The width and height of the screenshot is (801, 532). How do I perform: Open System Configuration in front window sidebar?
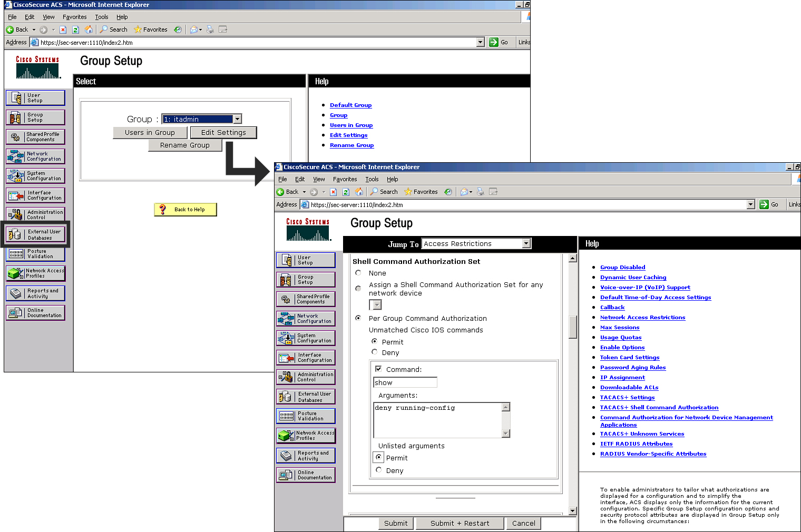pos(306,338)
